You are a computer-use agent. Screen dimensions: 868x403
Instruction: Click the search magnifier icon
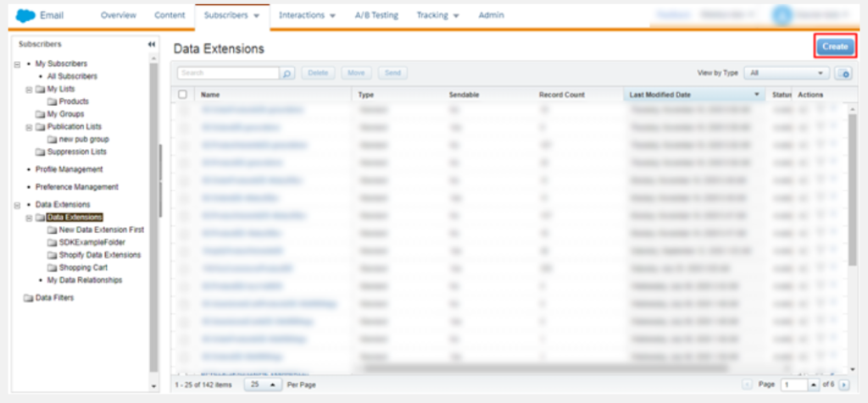(x=287, y=74)
